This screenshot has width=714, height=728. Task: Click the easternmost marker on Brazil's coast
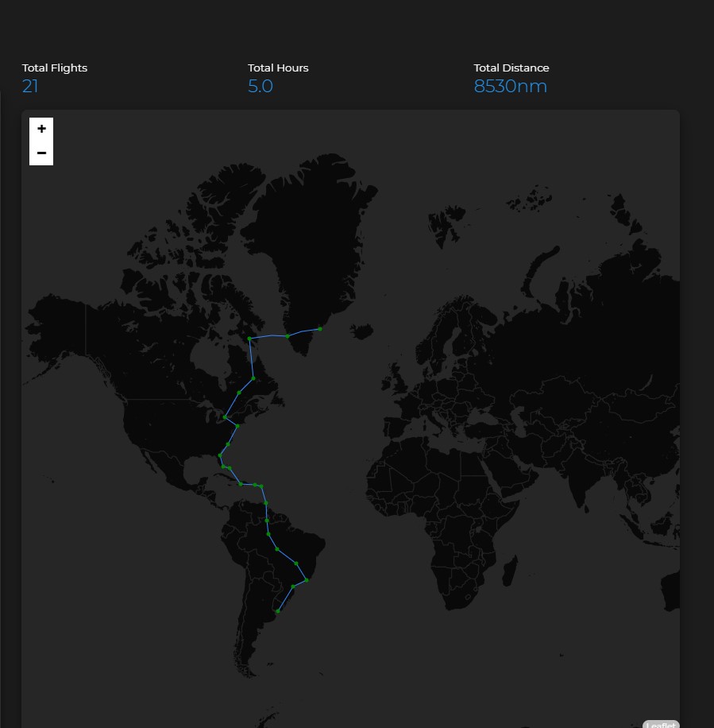[x=307, y=580]
